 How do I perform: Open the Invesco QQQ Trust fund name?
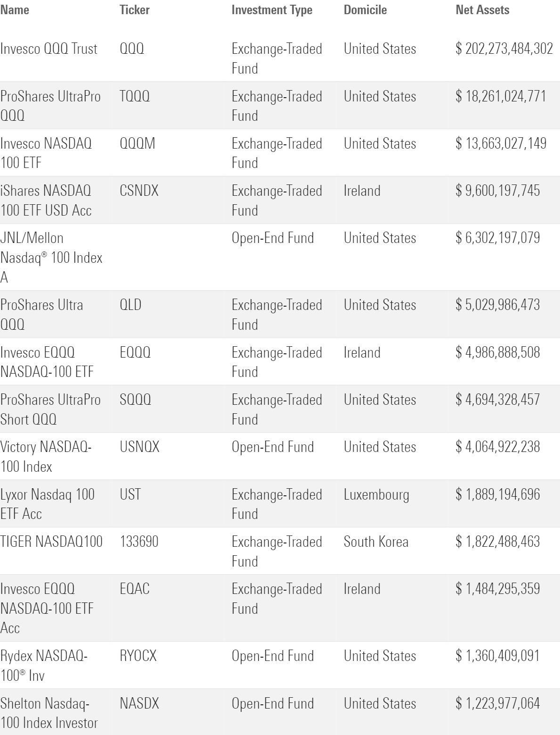coord(49,49)
